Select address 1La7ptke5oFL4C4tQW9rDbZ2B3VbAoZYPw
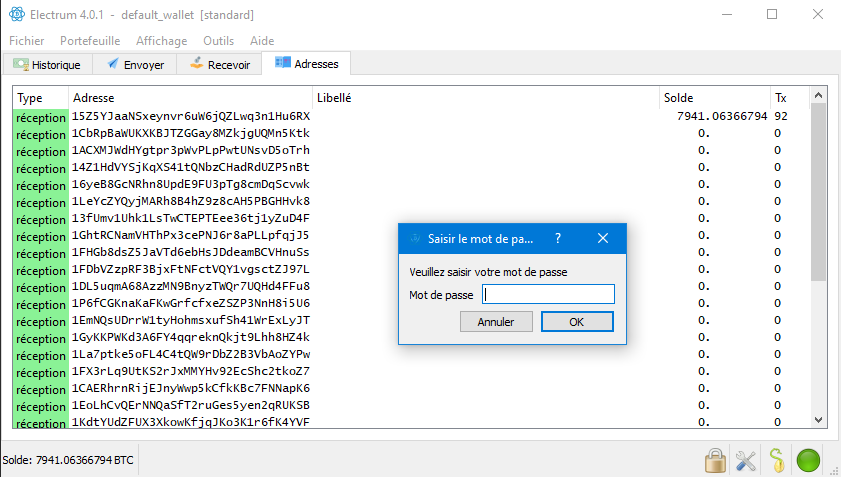This screenshot has width=841, height=477. [x=191, y=354]
